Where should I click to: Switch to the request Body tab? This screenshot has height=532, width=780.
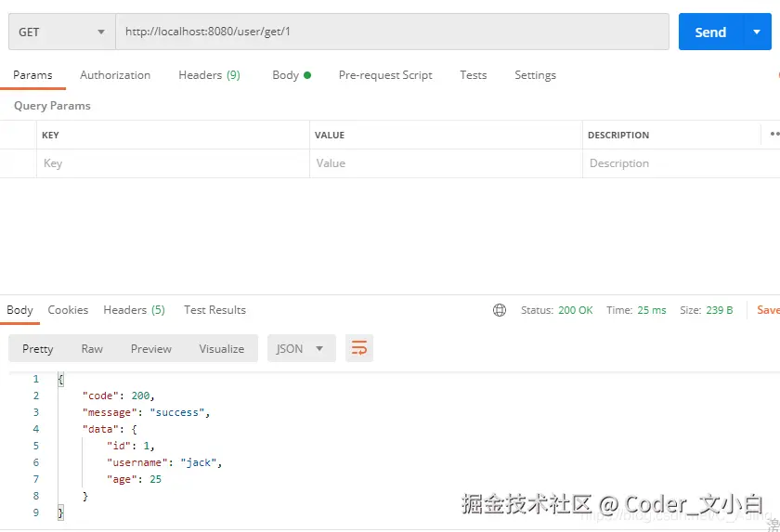292,75
